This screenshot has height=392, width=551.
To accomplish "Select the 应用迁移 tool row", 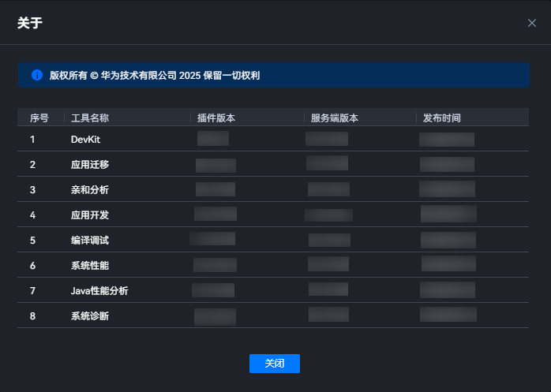I will tap(273, 164).
